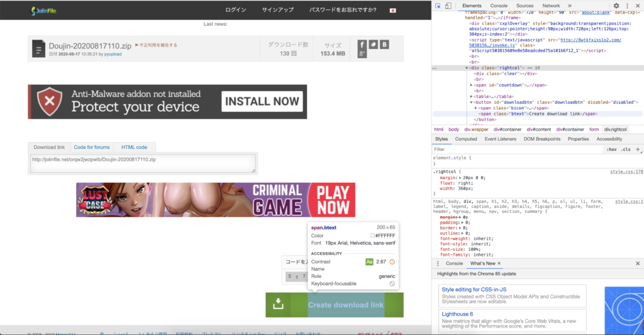Open the DOM Breakpoints pane tab
Image resolution: width=644 pixels, height=335 pixels.
tap(541, 139)
